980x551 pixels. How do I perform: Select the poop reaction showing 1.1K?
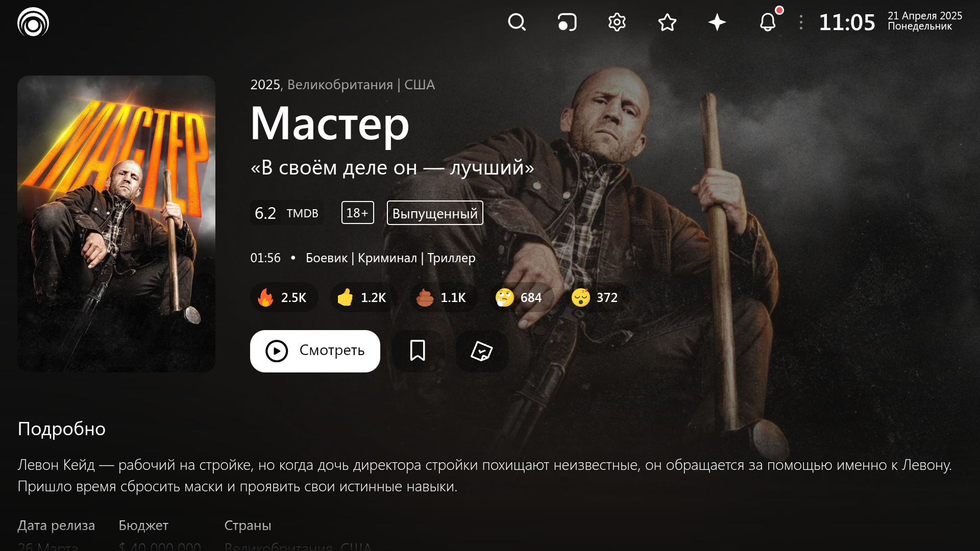pos(443,297)
